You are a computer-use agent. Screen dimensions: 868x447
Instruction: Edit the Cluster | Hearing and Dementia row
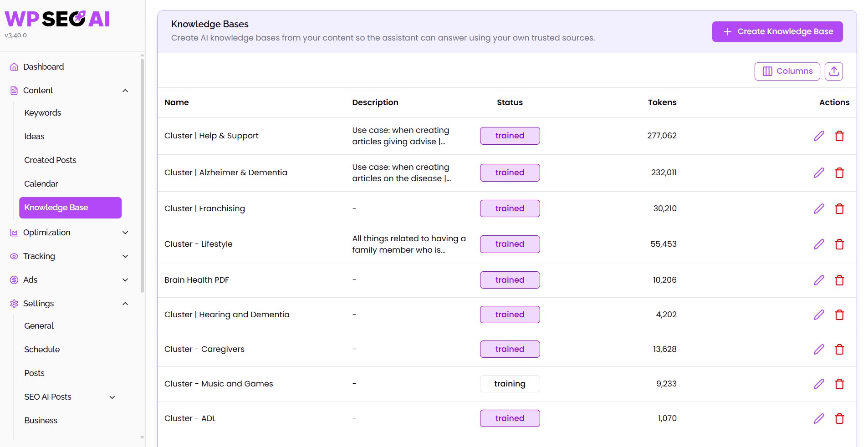click(819, 315)
